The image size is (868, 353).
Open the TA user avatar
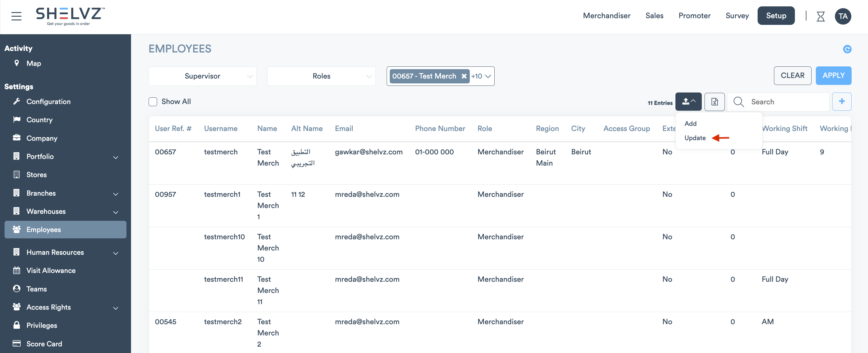point(843,16)
